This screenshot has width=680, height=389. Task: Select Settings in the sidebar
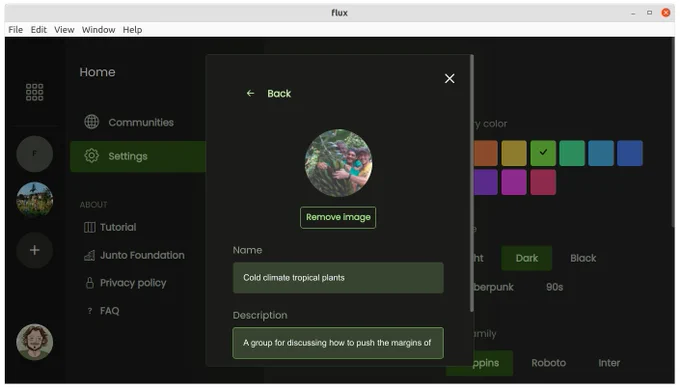(138, 156)
